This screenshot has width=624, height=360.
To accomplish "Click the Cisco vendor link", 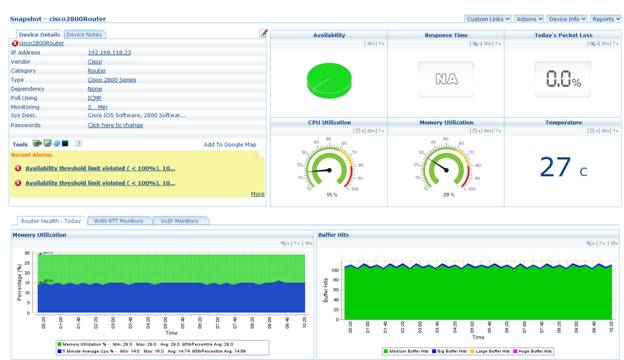I will click(x=95, y=62).
